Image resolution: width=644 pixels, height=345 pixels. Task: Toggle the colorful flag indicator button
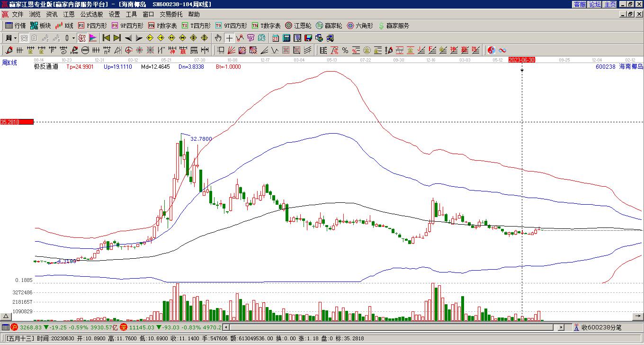93,38
